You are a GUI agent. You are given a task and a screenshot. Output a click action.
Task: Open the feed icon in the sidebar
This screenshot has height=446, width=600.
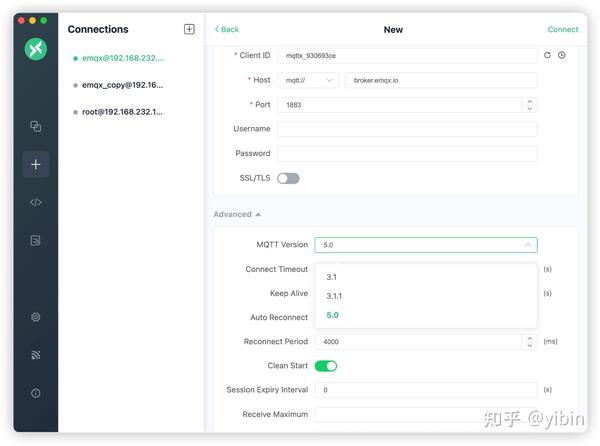pos(36,355)
